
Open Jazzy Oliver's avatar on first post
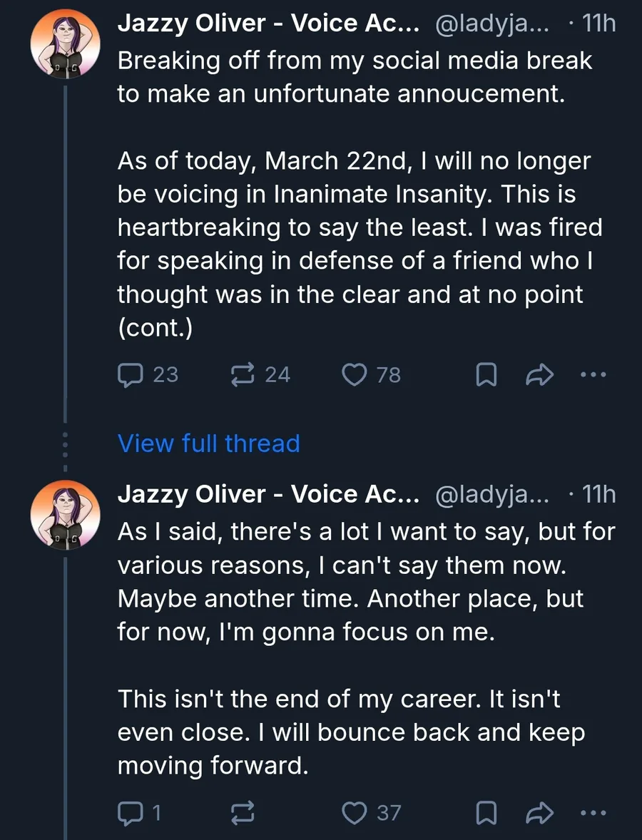point(65,45)
